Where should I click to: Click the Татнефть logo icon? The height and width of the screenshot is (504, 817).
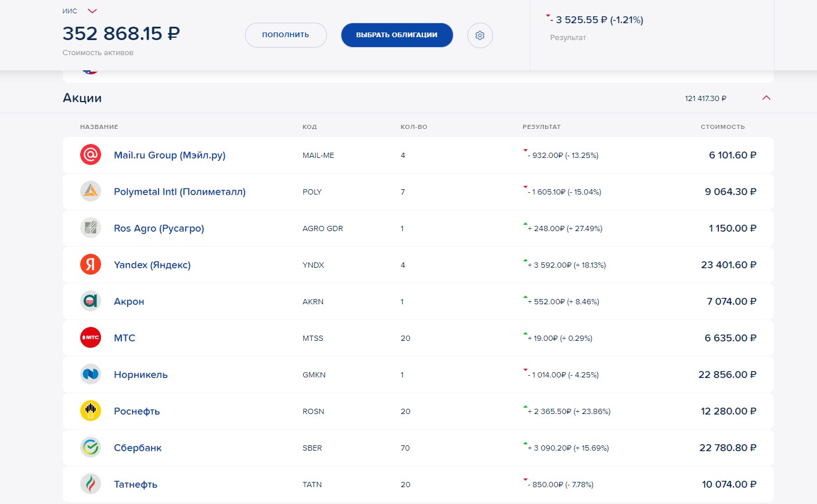pos(91,484)
